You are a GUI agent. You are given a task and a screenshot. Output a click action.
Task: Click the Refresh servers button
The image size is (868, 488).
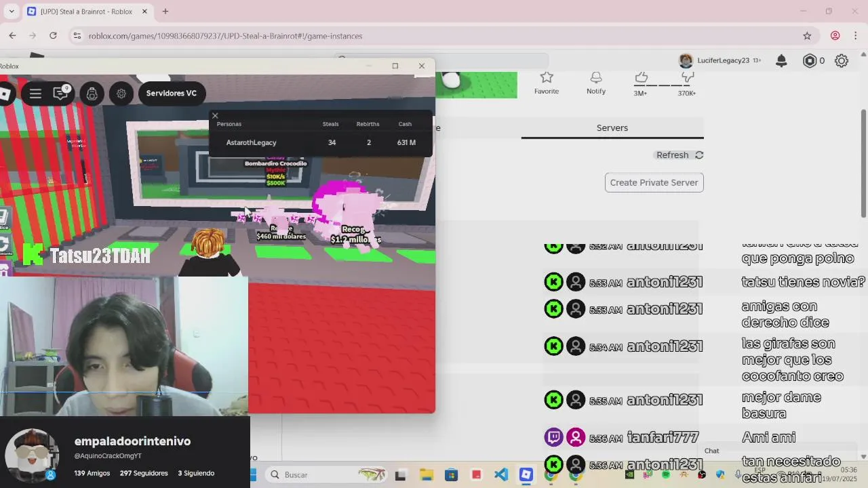pos(679,155)
